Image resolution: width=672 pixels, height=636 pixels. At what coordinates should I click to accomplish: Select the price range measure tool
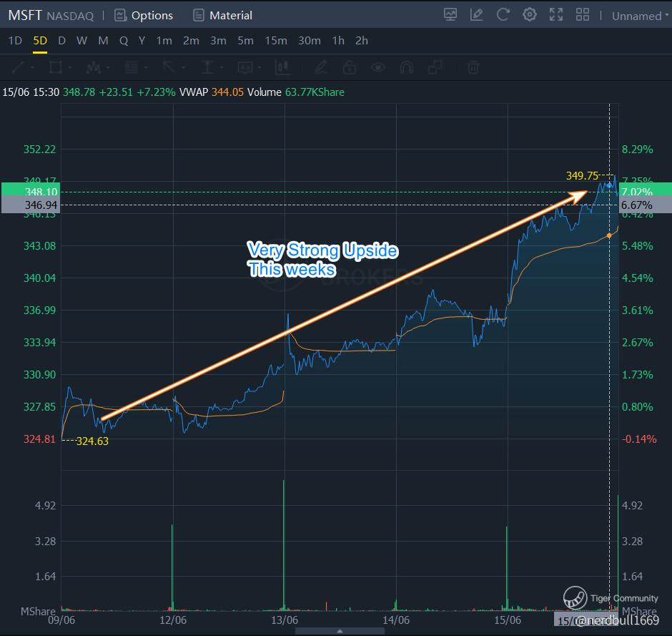click(x=207, y=67)
